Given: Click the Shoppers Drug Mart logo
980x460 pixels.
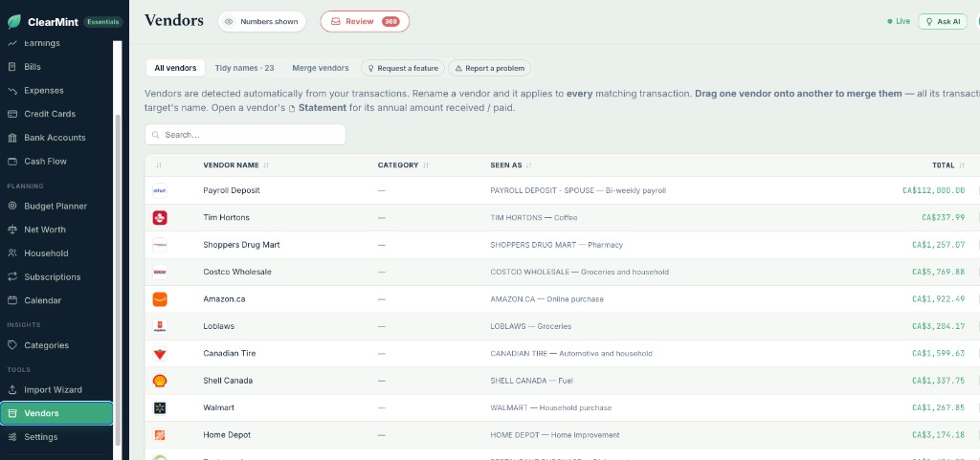Looking at the screenshot, I should click(160, 245).
